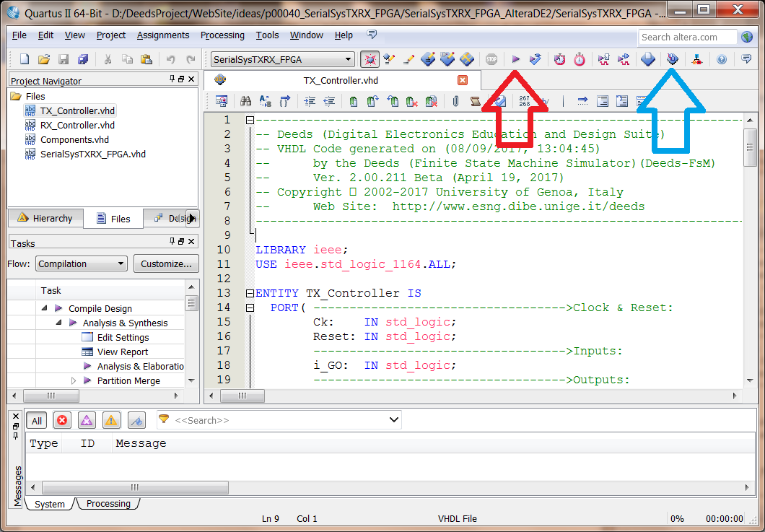Toggle the flagged messages filter

pyautogui.click(x=136, y=420)
